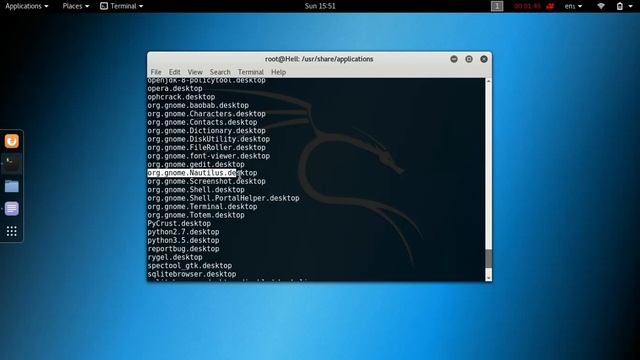The image size is (640, 360).
Task: Click the ophcrack.desktop line
Action: (x=181, y=97)
